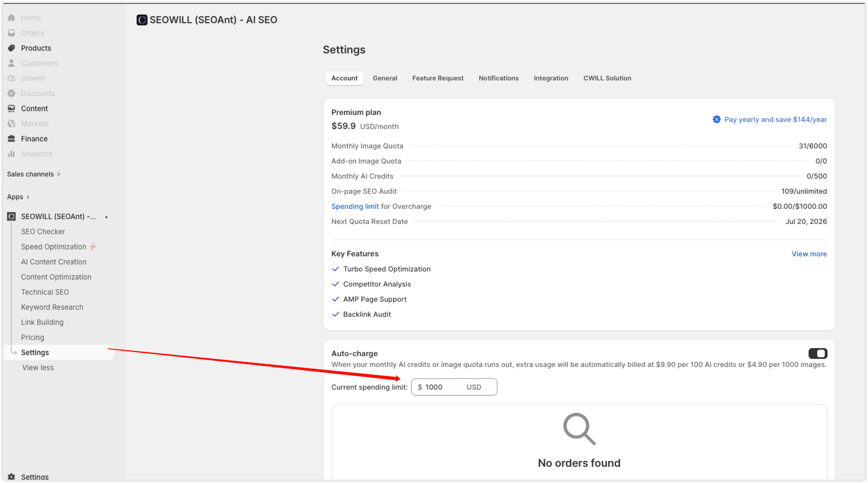Screen dimensions: 868x483
Task: Click the Discounts badge icon
Action: click(x=11, y=93)
